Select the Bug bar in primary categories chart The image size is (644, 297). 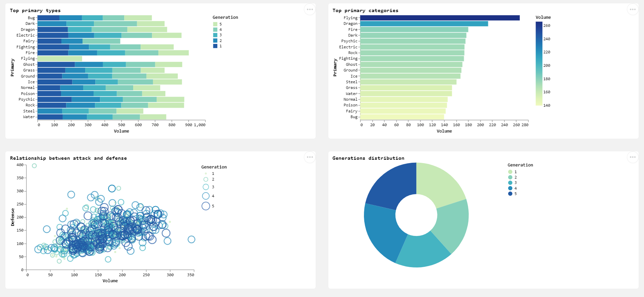point(402,117)
